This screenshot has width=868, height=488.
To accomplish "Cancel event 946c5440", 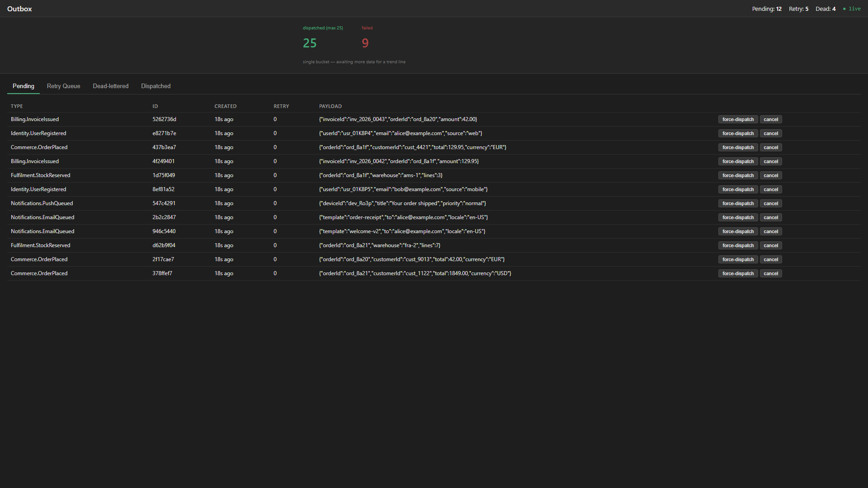I will coord(771,231).
